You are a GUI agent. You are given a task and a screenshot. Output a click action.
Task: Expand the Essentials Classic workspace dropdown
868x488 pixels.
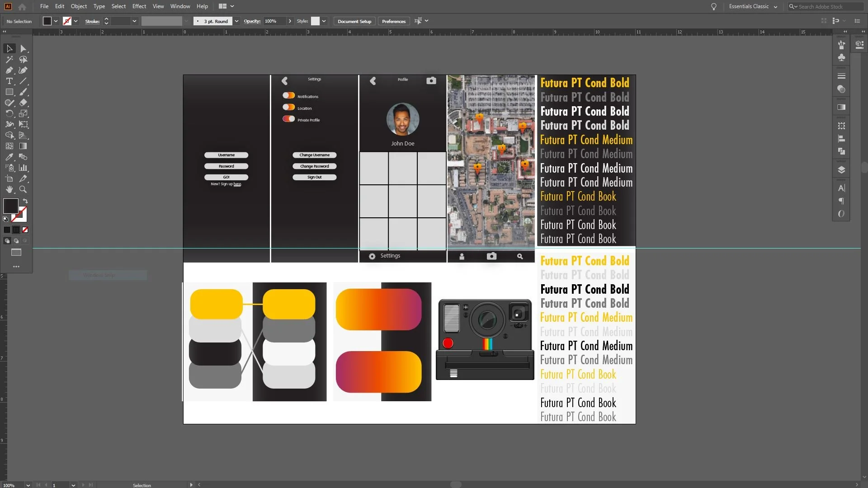pyautogui.click(x=775, y=7)
